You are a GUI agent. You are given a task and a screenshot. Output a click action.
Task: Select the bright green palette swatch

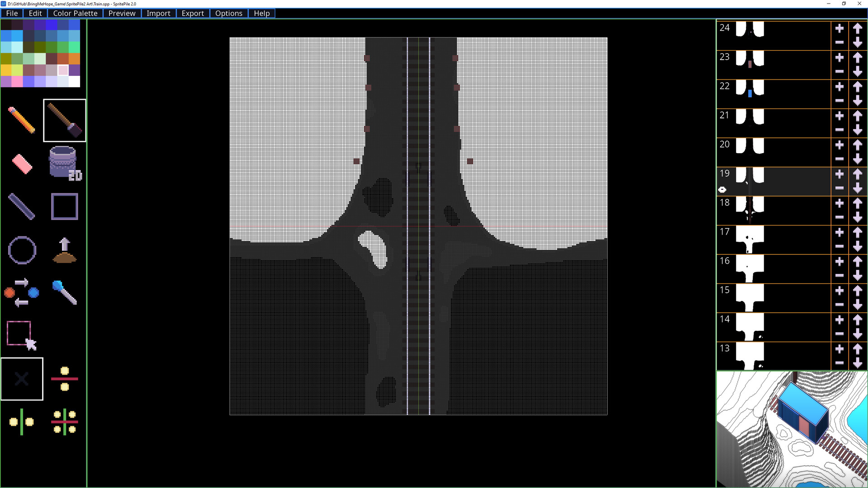point(75,47)
